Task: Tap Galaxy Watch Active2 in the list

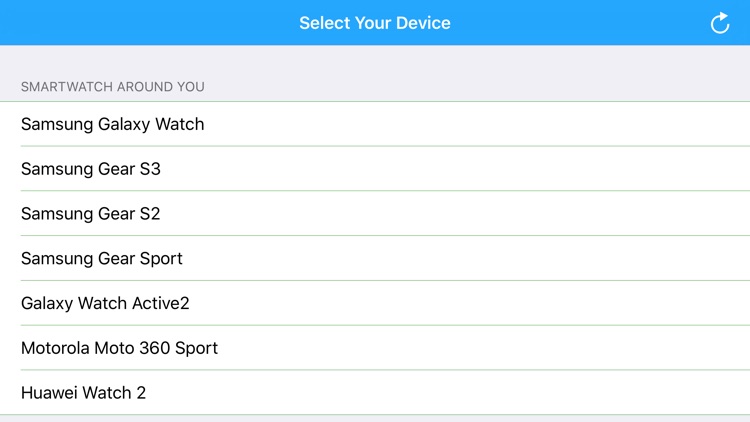Action: pos(375,303)
